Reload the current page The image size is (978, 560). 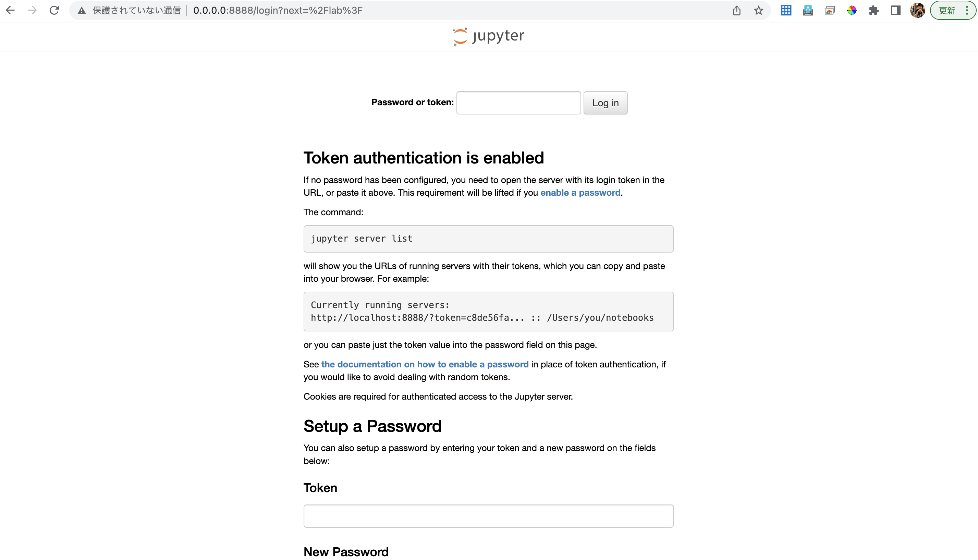point(54,10)
